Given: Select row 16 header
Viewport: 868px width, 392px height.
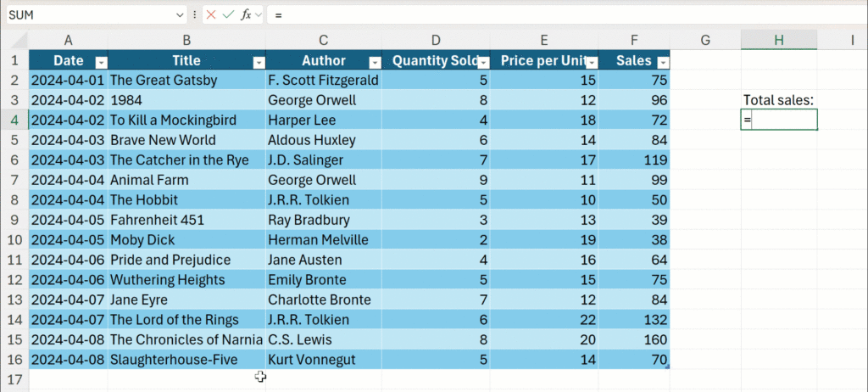Looking at the screenshot, I should pos(14,359).
